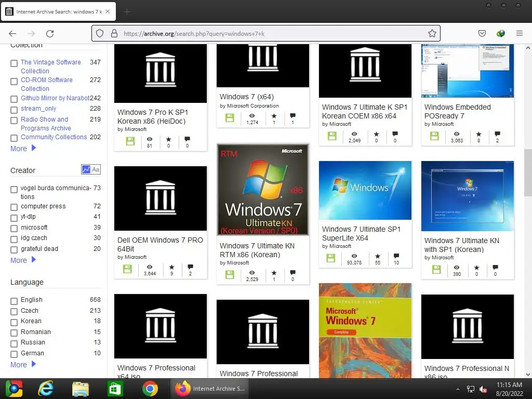Viewport: 532px width, 399px height.
Task: Check The Vintage Software Collection filter
Action: [x=14, y=63]
